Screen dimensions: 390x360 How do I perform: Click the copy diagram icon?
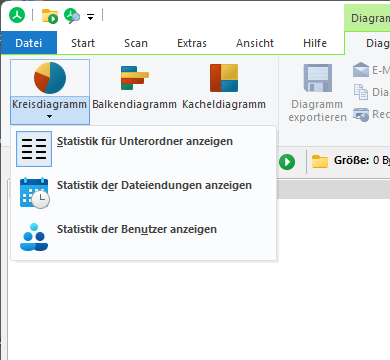pyautogui.click(x=361, y=92)
